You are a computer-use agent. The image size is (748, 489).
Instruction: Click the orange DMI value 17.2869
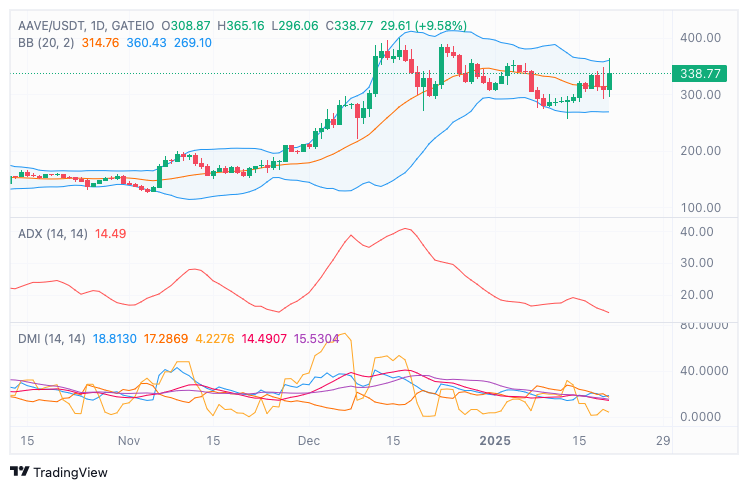click(x=167, y=339)
